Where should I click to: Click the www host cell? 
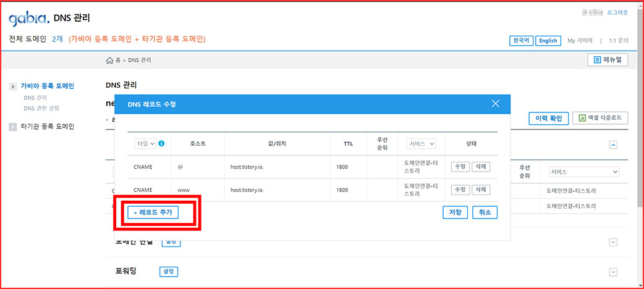tap(198, 190)
